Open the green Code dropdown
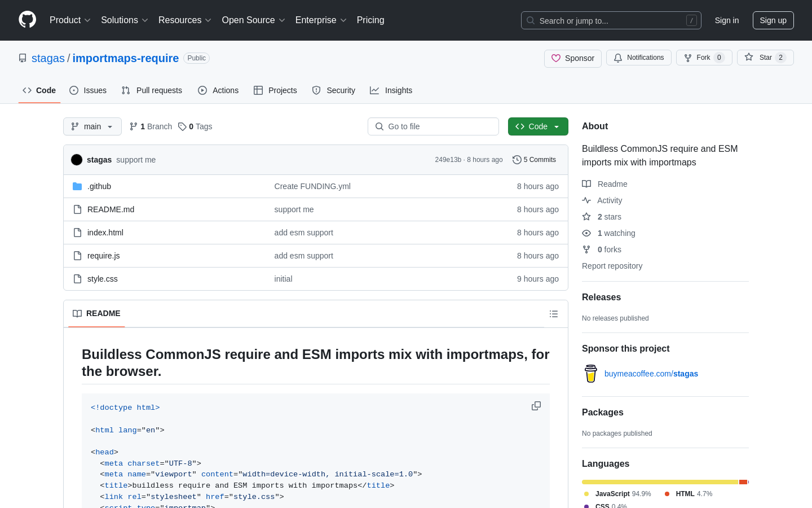812x508 pixels. point(538,126)
